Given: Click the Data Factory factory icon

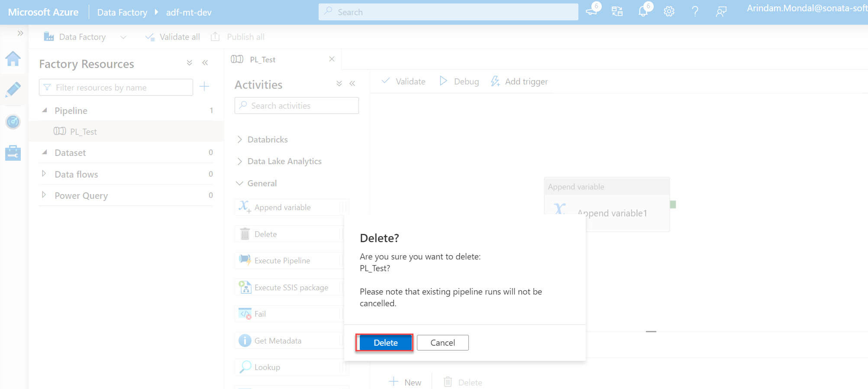Looking at the screenshot, I should click(x=49, y=37).
